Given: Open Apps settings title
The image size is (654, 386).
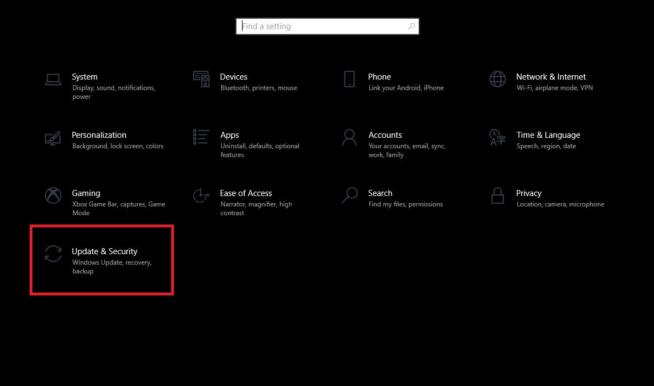Looking at the screenshot, I should (230, 135).
